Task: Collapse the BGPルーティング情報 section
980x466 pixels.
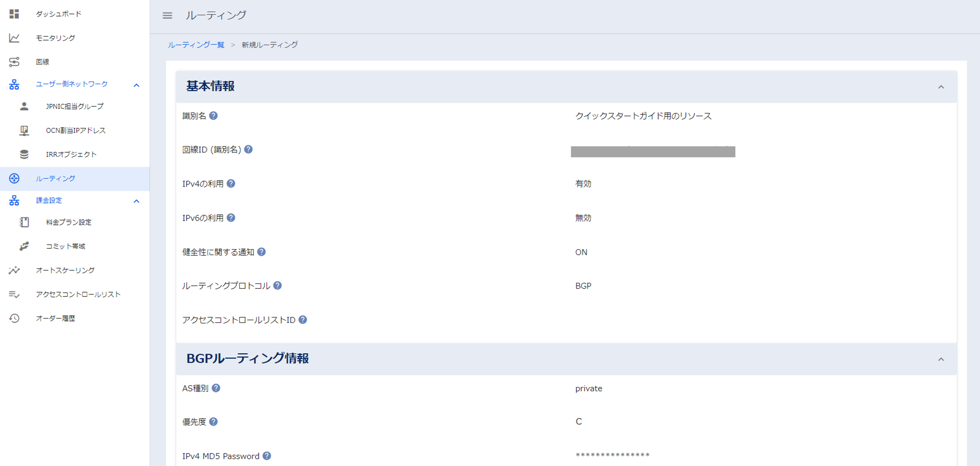Action: [x=941, y=360]
